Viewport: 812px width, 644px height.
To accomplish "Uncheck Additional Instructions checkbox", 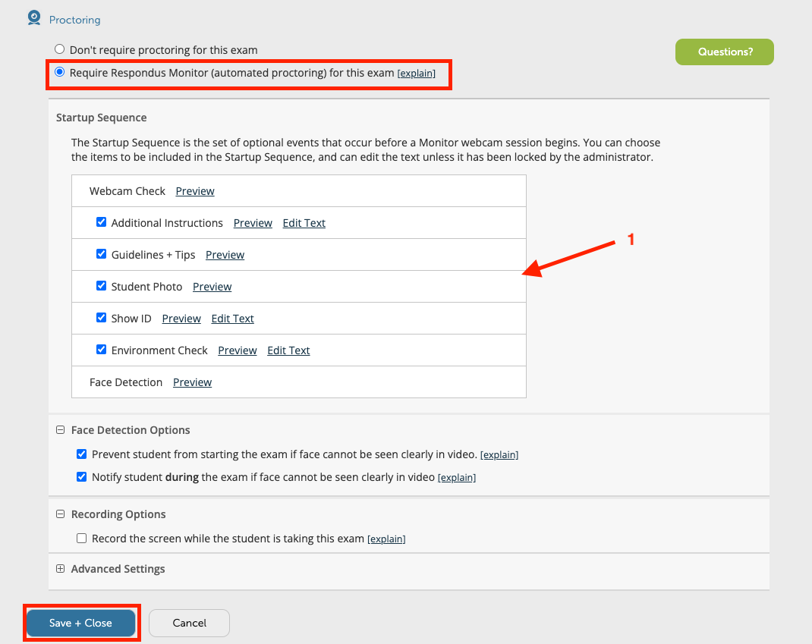I will click(102, 222).
